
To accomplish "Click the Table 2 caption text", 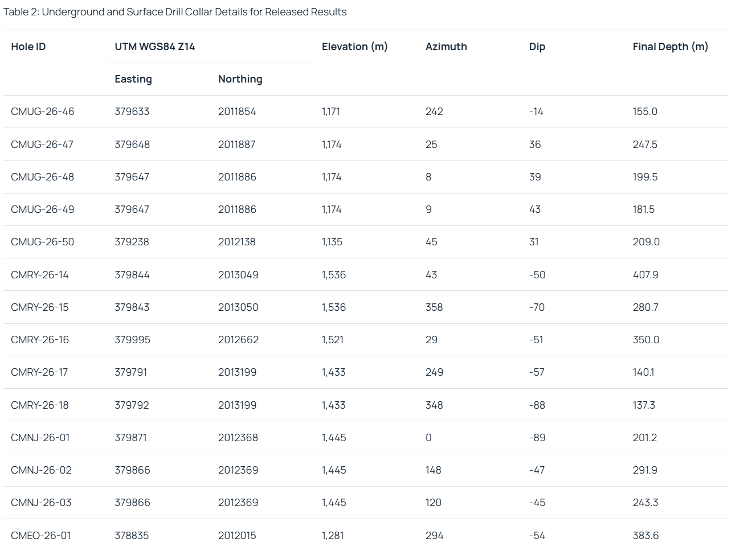I will [175, 12].
